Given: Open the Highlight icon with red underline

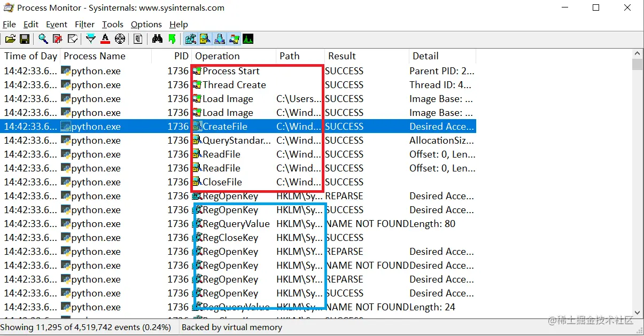Looking at the screenshot, I should click(x=105, y=39).
